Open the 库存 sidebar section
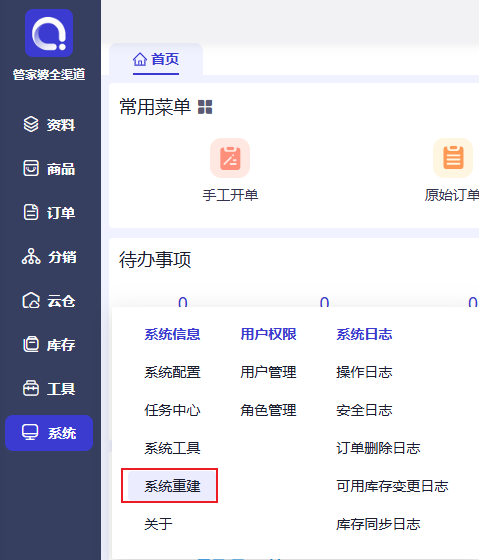Screen dimensions: 479x560 [49, 345]
